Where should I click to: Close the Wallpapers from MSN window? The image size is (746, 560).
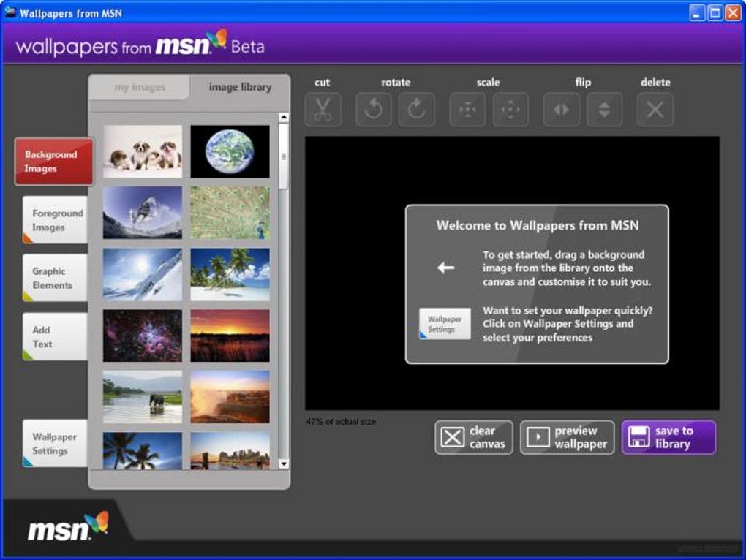[732, 13]
